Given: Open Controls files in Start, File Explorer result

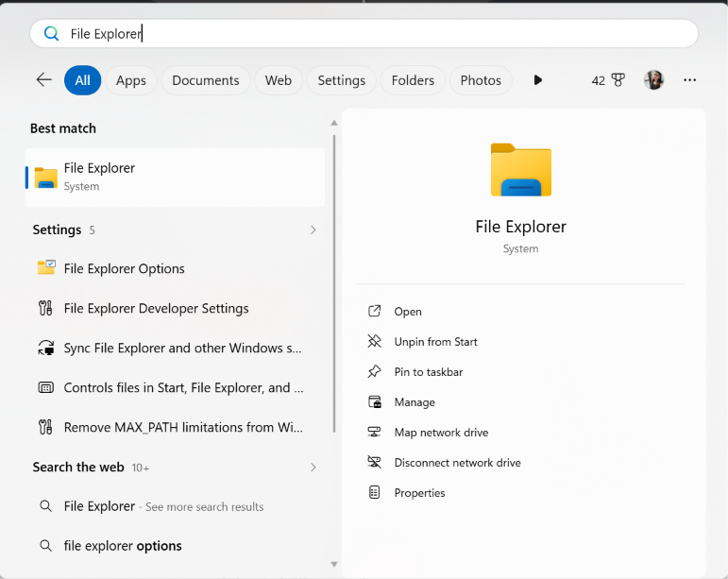Looking at the screenshot, I should 175,387.
